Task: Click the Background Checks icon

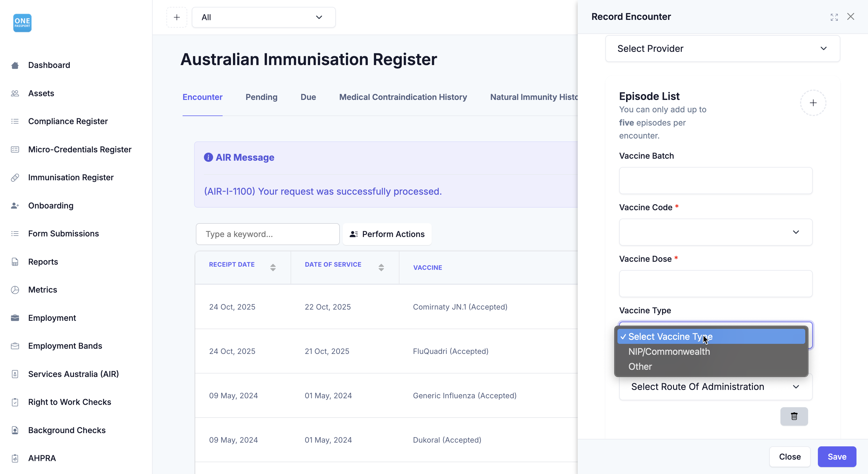Action: (15, 430)
